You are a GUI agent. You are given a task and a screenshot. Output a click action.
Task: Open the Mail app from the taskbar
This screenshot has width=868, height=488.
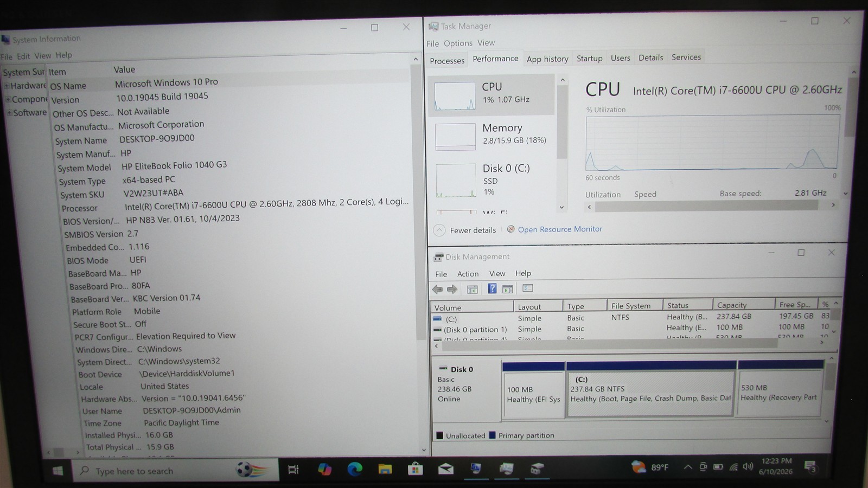[446, 469]
